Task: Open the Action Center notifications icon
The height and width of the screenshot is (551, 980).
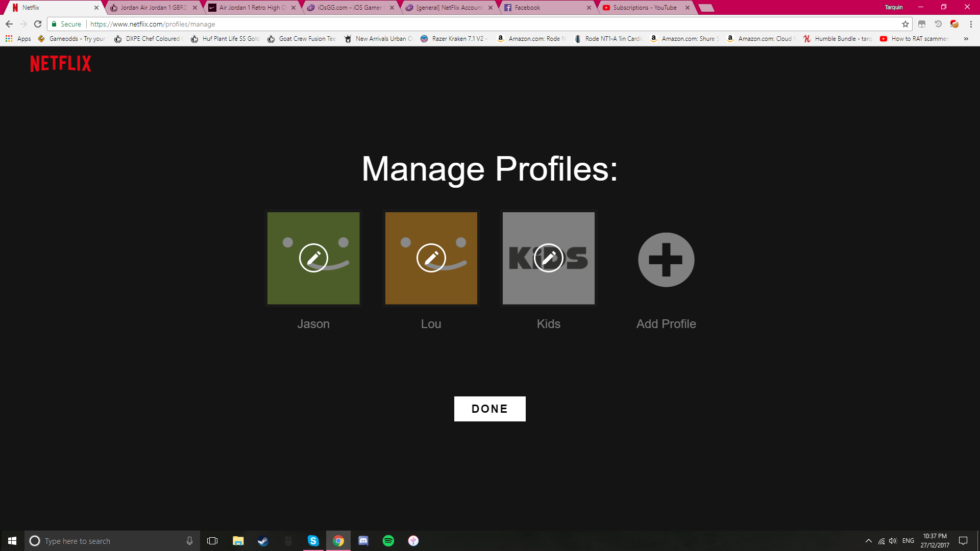Action: 963,541
